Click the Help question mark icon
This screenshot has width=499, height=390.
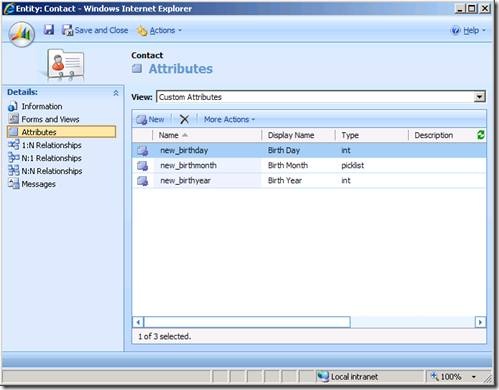tap(455, 30)
